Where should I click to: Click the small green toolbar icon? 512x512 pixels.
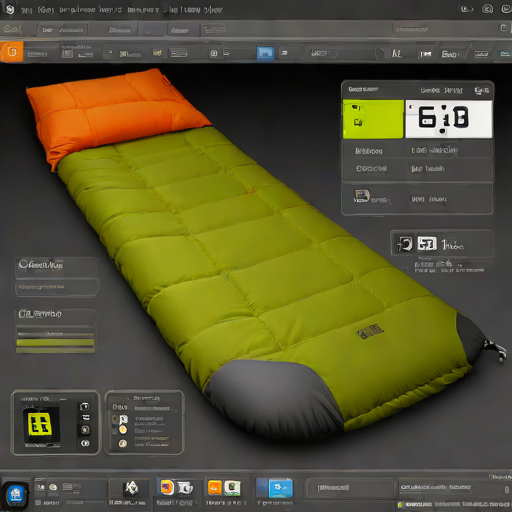pyautogui.click(x=124, y=54)
